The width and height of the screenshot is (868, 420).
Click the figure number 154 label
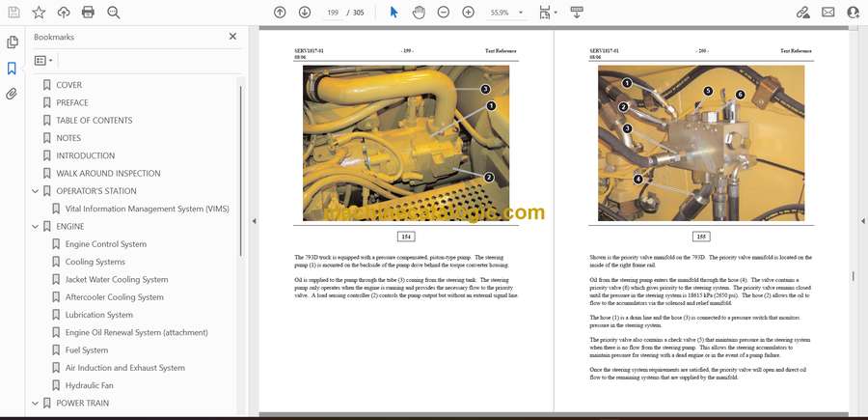(406, 238)
